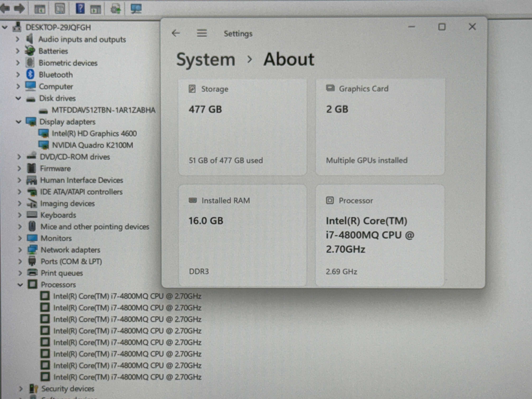
Task: Click the Mice pointing devices icon
Action: tap(32, 226)
